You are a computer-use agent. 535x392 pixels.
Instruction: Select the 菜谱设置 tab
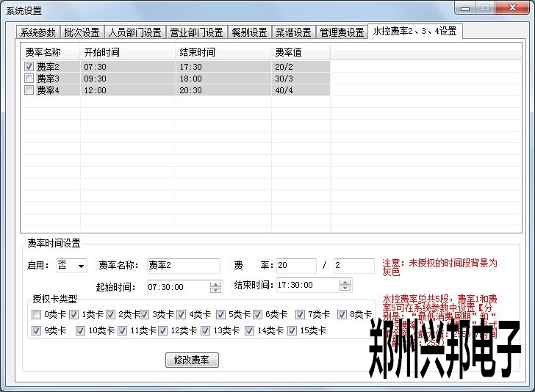click(293, 32)
